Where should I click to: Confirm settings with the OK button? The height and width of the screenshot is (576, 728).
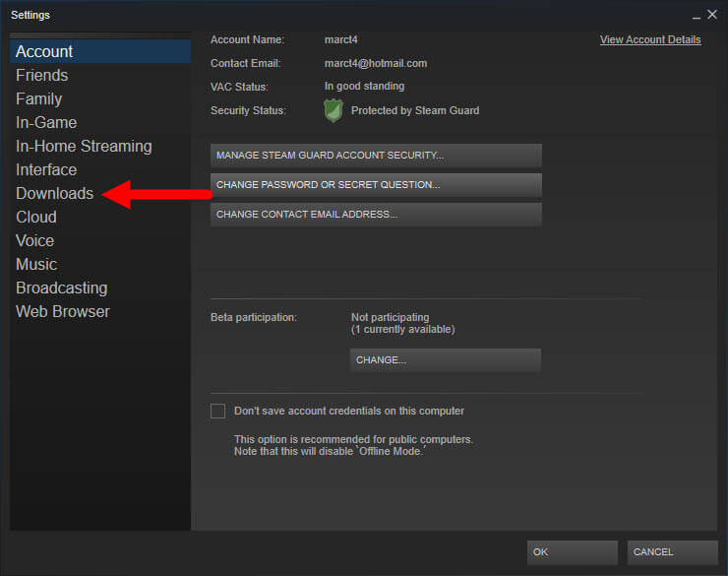click(x=573, y=552)
